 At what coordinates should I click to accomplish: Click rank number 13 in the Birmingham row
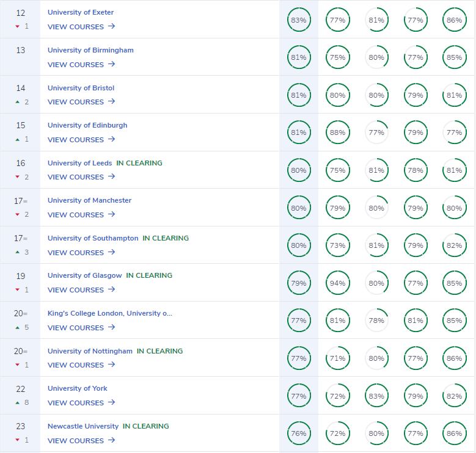tap(21, 50)
